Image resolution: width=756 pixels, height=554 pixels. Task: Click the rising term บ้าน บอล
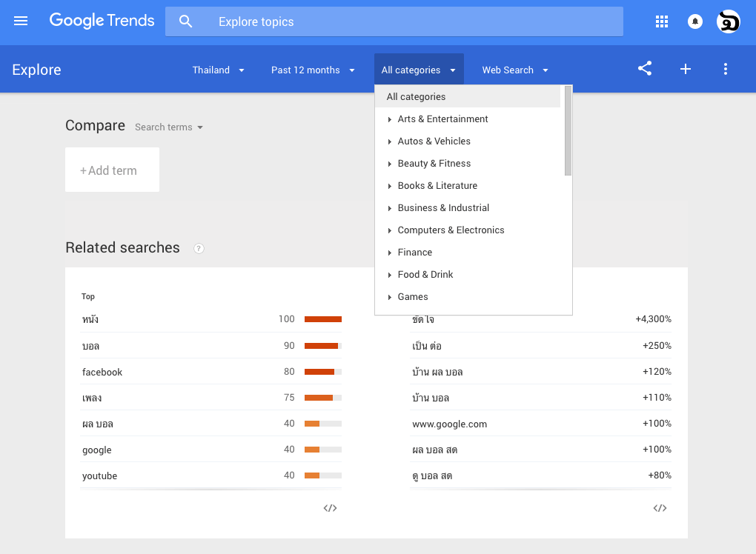pos(431,398)
